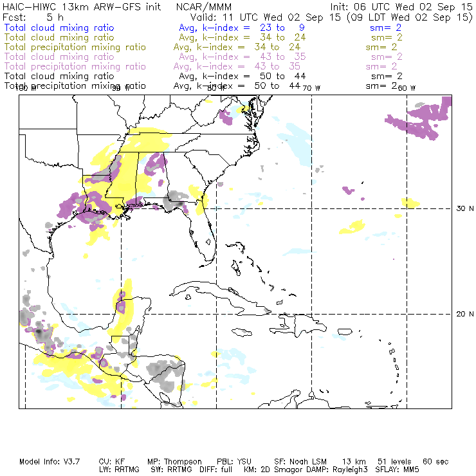Click the 'SFLAY: MM5' label
Viewport: 476px width, 476px height.
(397, 470)
